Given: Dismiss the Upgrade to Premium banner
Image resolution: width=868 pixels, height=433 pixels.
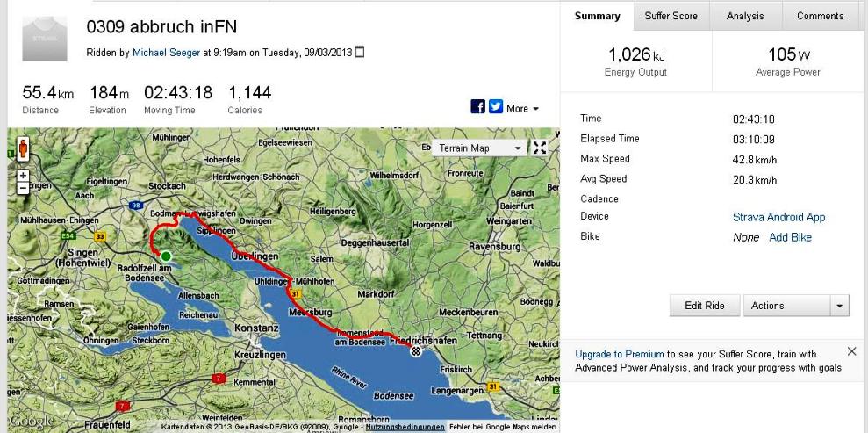Looking at the screenshot, I should click(x=850, y=351).
